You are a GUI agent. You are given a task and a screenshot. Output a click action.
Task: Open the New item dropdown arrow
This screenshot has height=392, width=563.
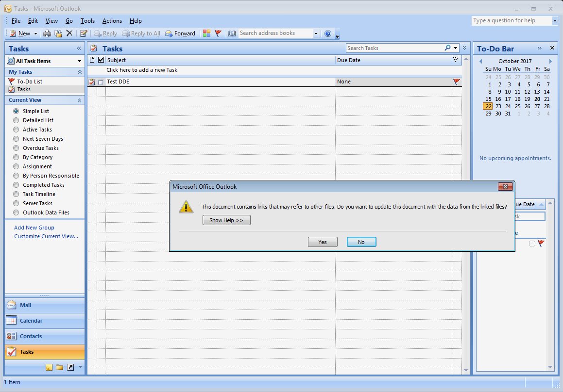[35, 33]
